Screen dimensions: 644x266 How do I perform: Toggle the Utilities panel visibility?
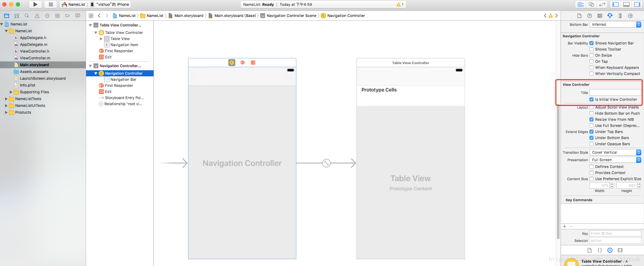(637, 4)
